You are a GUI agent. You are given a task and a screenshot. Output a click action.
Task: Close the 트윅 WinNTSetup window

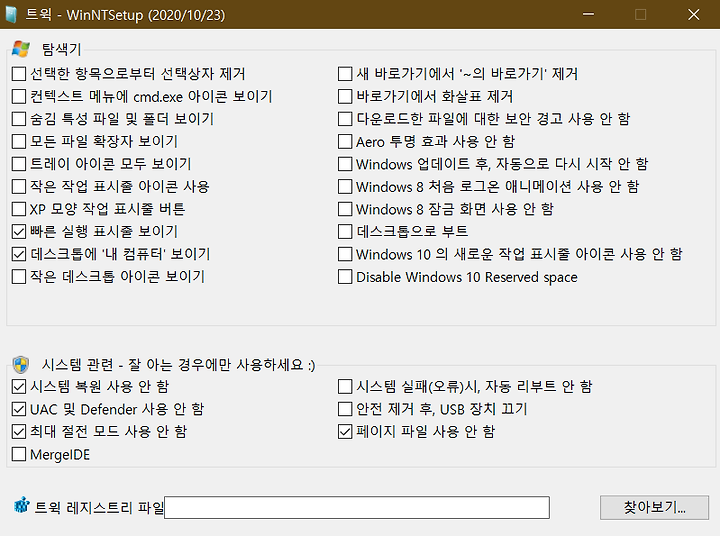pyautogui.click(x=694, y=14)
